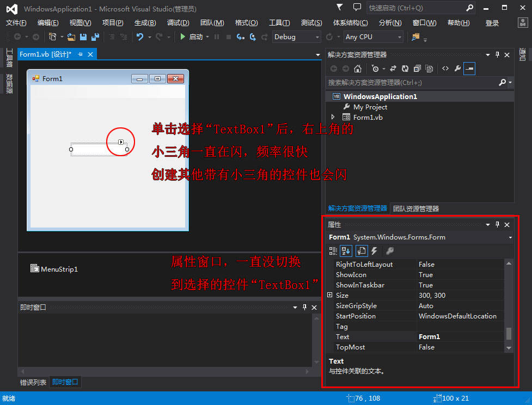Open the 工具箱 side panel tab
This screenshot has height=405, width=532.
click(x=9, y=58)
